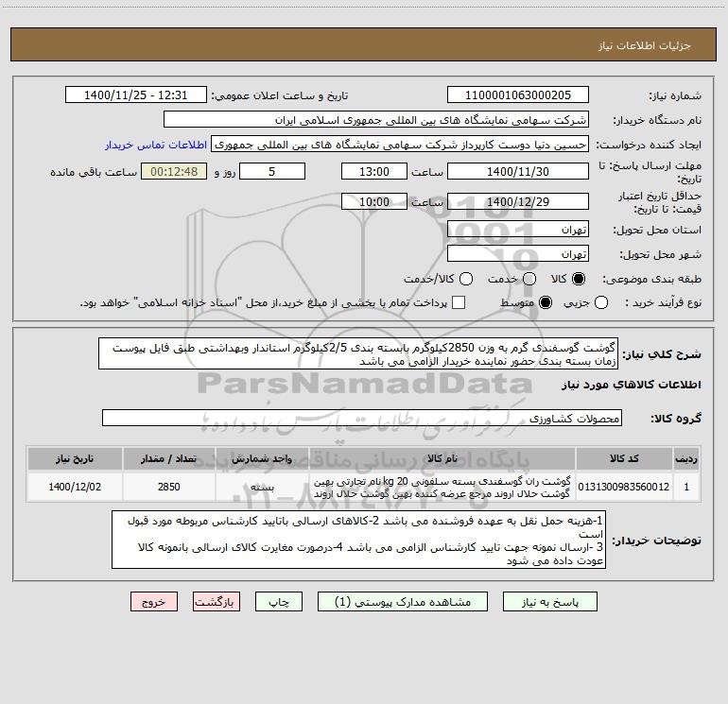This screenshot has height=704, width=728.
Task: Tick the اسناد خزانه اسلامی payment checkbox
Action: 459,302
